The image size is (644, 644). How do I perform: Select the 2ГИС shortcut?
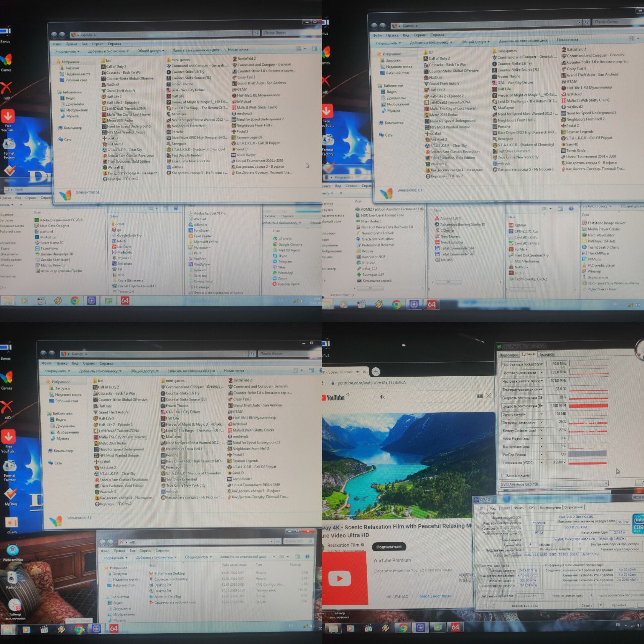[x=118, y=224]
